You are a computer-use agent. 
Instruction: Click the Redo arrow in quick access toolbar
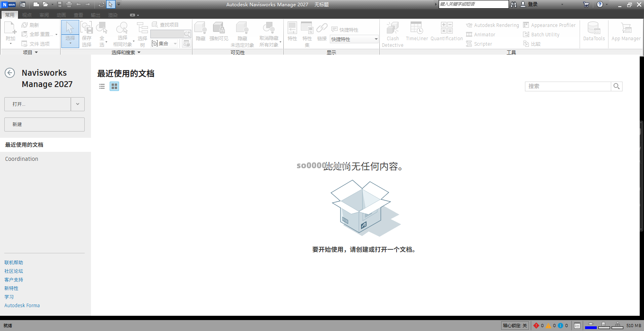click(x=88, y=4)
